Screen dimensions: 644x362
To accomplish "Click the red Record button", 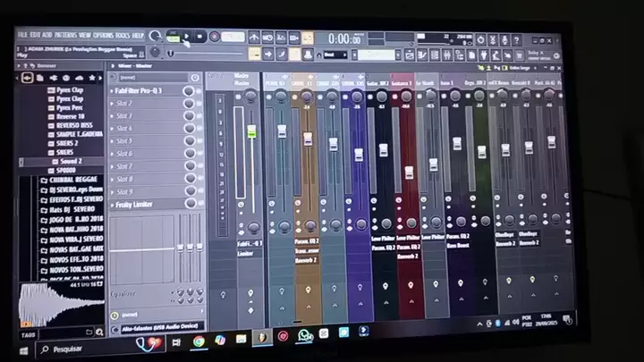I will (215, 38).
